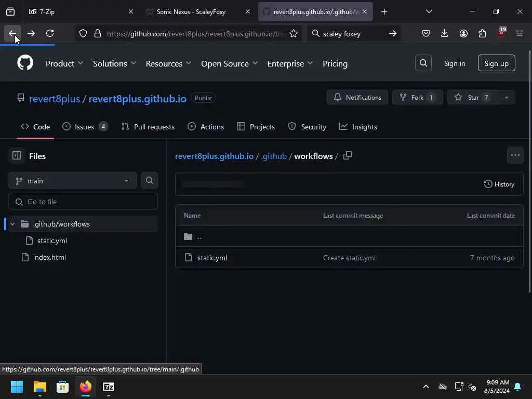Switch to the Sonic Nexus browser tab
The image size is (532, 399).
click(x=197, y=11)
